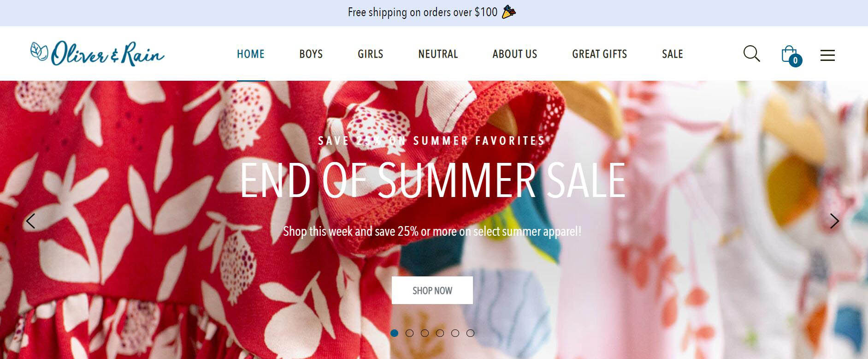Click the cart item count badge

point(795,60)
